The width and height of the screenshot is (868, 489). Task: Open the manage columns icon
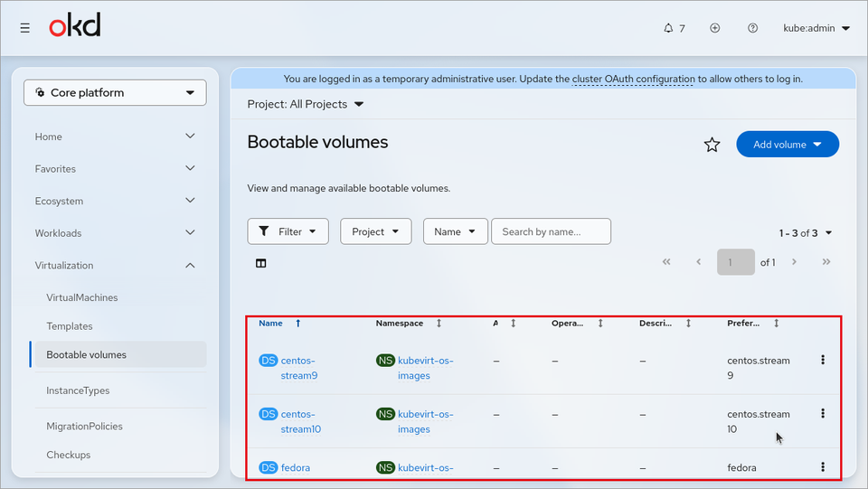pos(260,263)
